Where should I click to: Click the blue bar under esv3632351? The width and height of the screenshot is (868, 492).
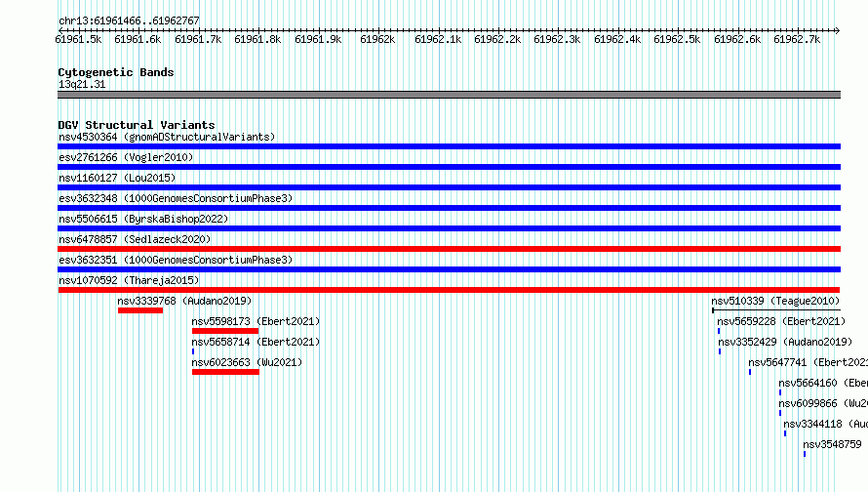(x=449, y=269)
